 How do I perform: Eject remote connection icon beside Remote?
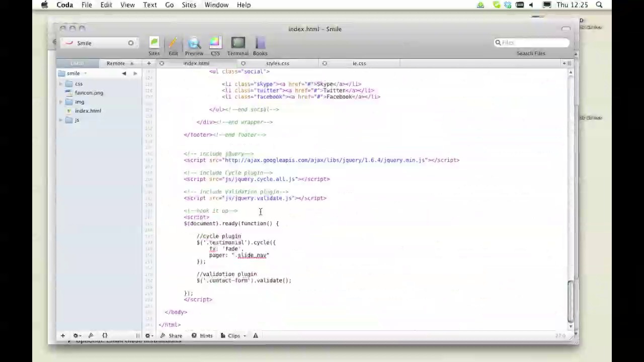[132, 63]
